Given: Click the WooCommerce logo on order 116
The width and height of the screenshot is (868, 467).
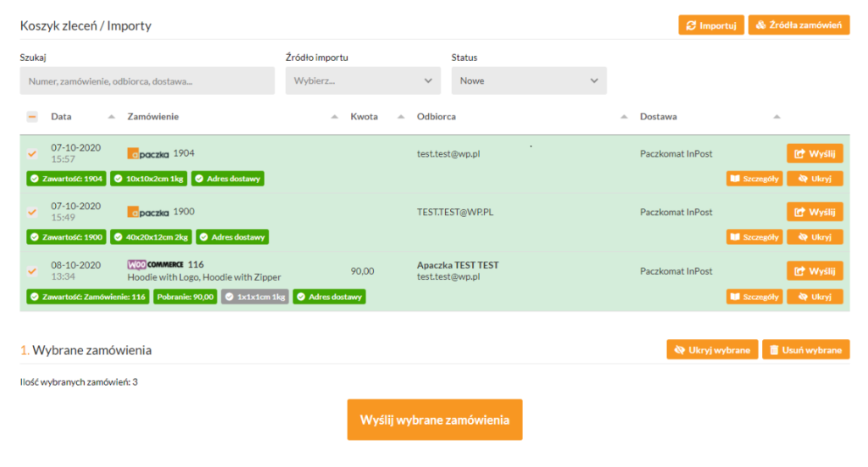Looking at the screenshot, I should 155,264.
